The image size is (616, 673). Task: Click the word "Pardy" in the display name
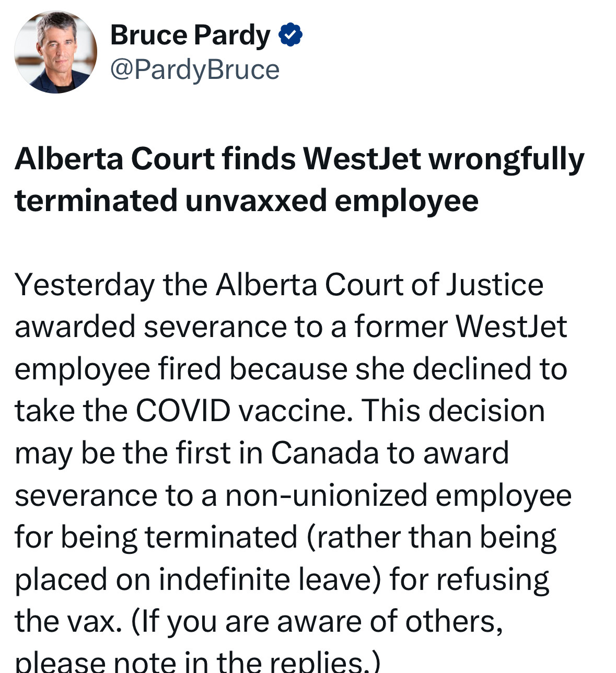(x=233, y=36)
